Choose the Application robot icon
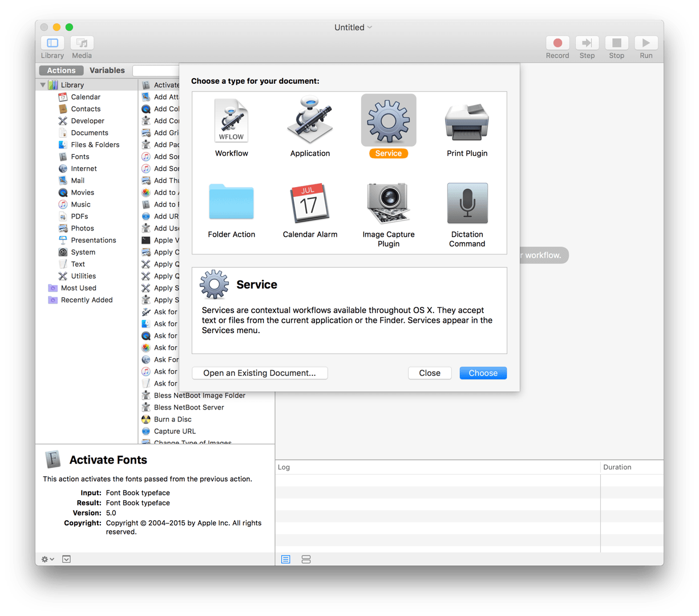699x616 pixels. [310, 121]
